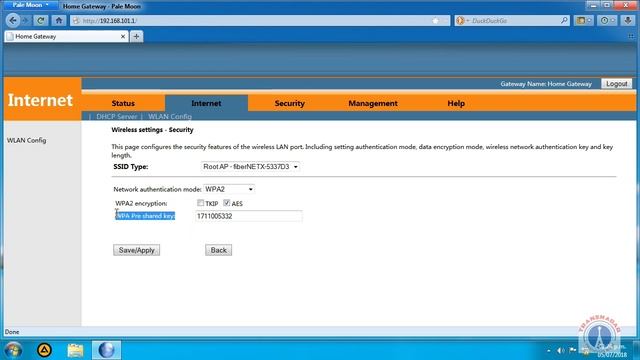The height and width of the screenshot is (360, 640).
Task: Uncheck the AES encryption checkbox
Action: click(x=227, y=203)
